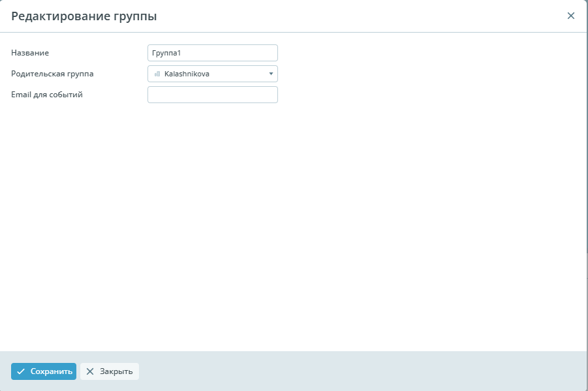Click the Email для событий input field
Image resolution: width=588 pixels, height=391 pixels.
[x=212, y=95]
